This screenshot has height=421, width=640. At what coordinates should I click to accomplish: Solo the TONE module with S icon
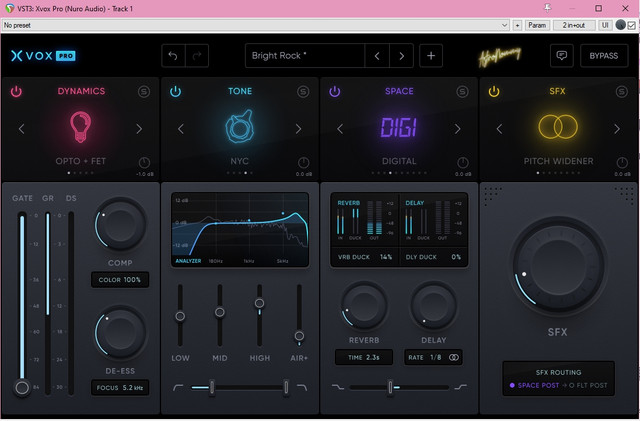[x=303, y=91]
